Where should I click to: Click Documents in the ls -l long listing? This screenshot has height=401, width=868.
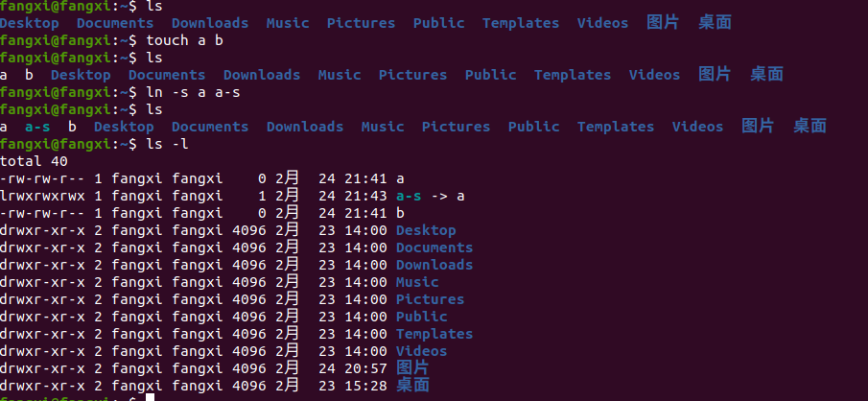click(434, 248)
